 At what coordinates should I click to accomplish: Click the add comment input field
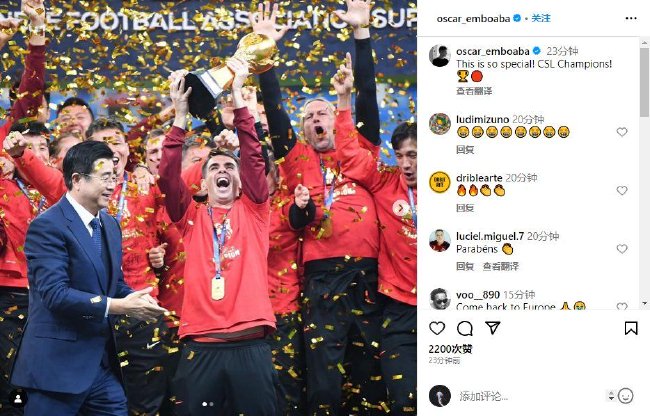[531, 396]
